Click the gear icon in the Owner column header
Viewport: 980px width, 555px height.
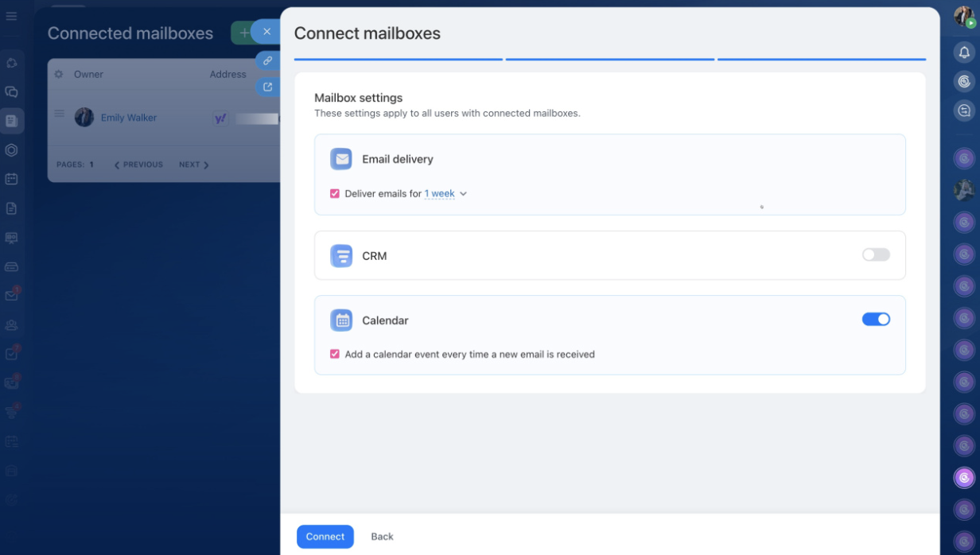[x=59, y=74]
